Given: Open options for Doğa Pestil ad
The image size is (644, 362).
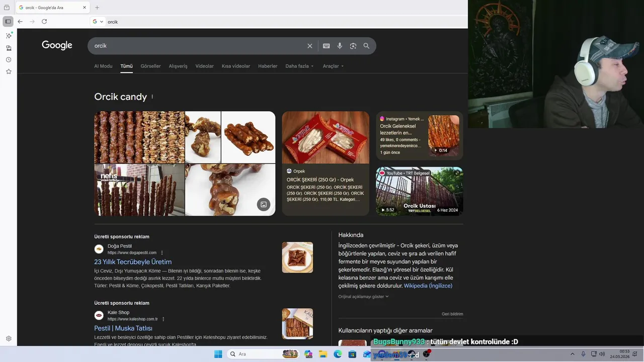Looking at the screenshot, I should pos(162,253).
